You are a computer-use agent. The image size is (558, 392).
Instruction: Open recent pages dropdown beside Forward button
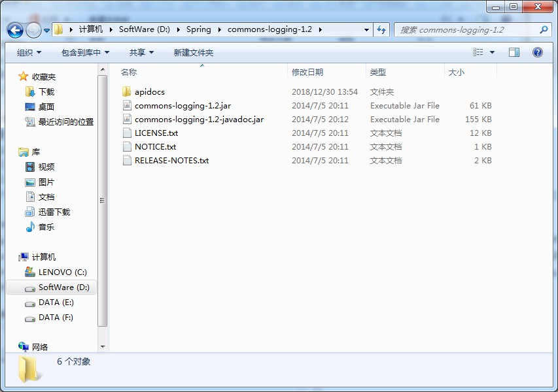[x=46, y=31]
